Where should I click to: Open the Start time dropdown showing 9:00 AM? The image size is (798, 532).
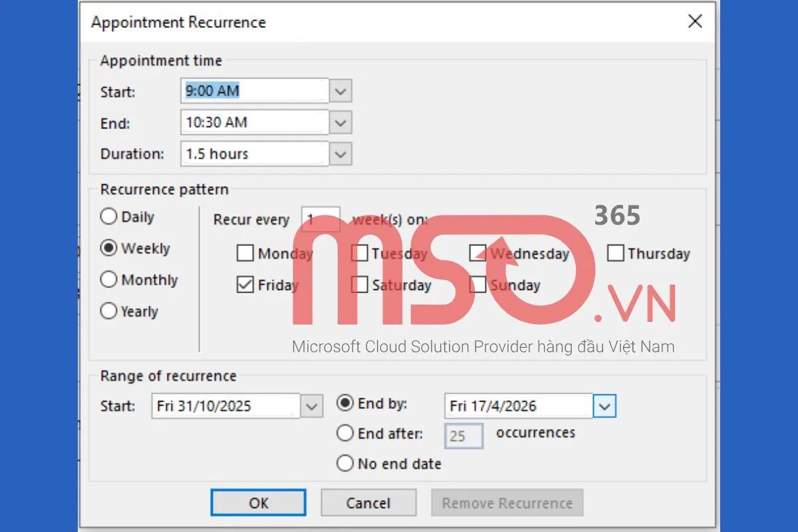coord(340,90)
